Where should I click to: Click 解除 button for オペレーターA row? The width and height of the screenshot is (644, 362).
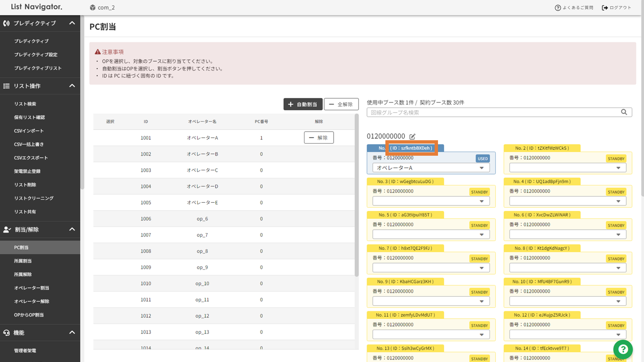pyautogui.click(x=319, y=138)
